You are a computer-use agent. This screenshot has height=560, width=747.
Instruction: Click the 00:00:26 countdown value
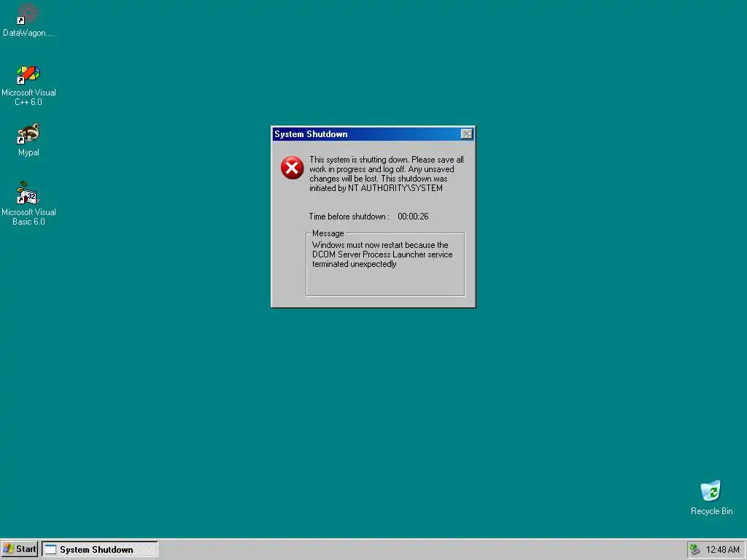[413, 216]
